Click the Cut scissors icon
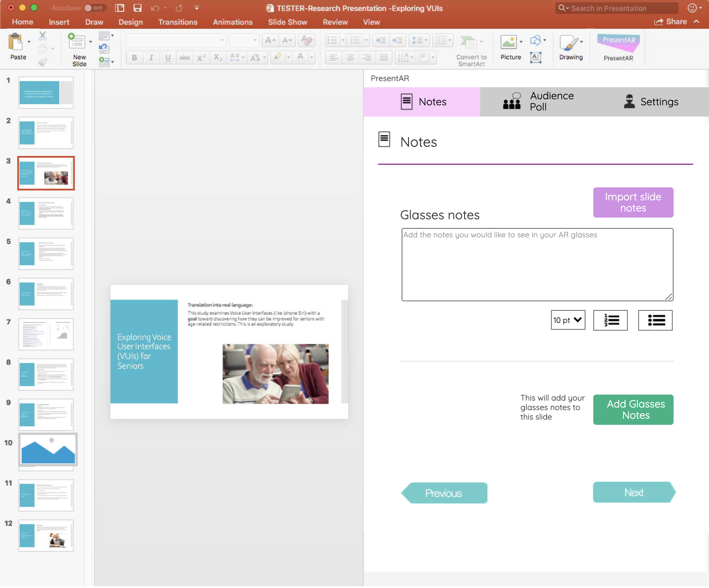The width and height of the screenshot is (709, 588). tap(42, 36)
